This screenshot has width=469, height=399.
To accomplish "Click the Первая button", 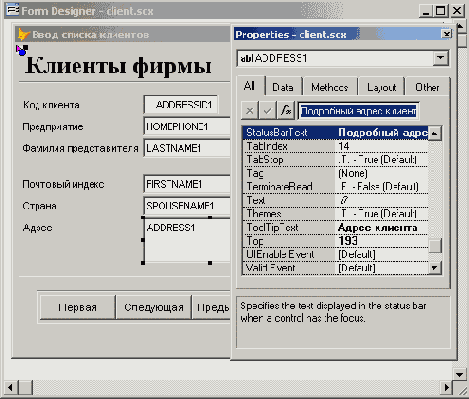I will click(x=77, y=307).
